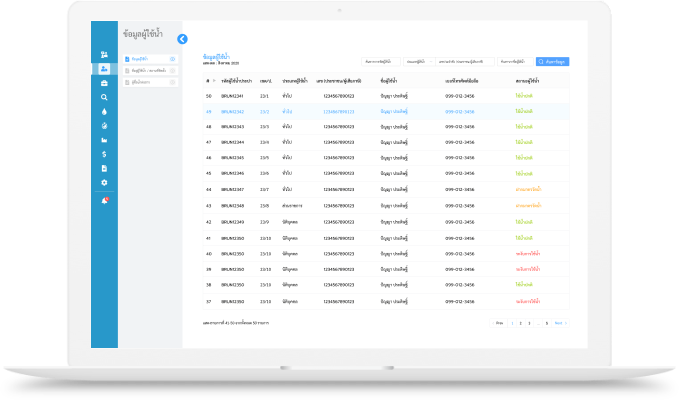680x400 pixels.
Task: Open the dollar sign billing icon
Action: click(105, 155)
